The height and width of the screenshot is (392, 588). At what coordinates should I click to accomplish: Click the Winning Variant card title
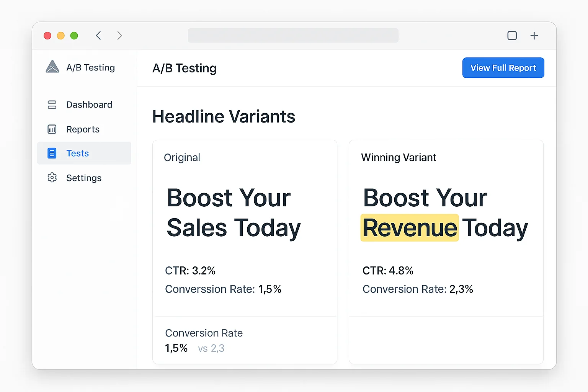tap(399, 157)
